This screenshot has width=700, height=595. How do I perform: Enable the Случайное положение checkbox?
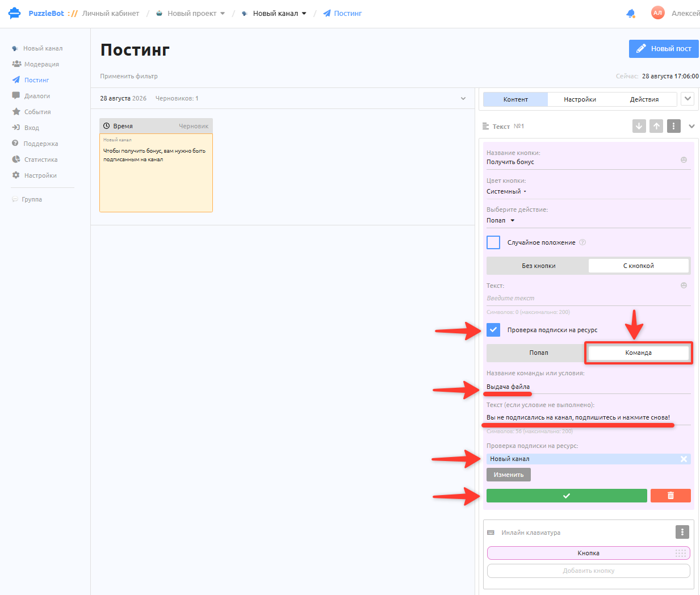[493, 242]
